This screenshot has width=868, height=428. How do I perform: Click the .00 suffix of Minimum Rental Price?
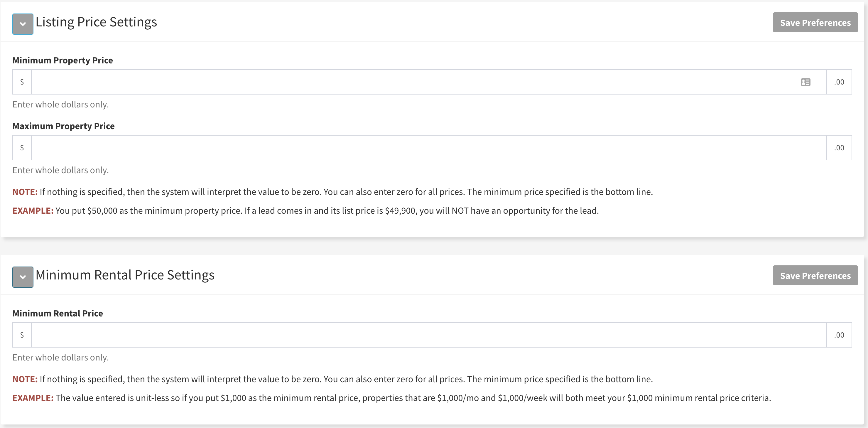[839, 335]
